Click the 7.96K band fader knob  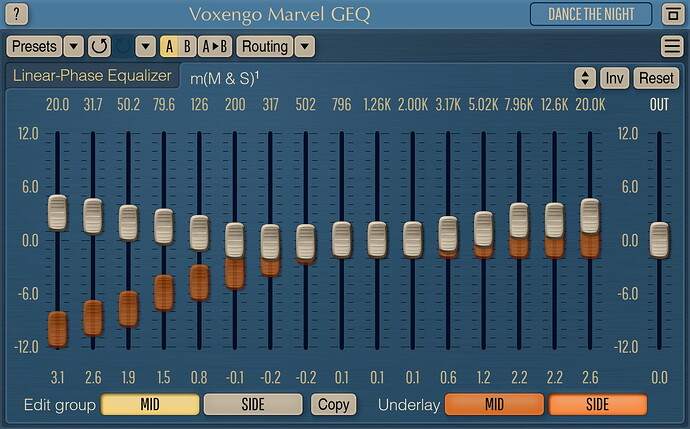coord(519,220)
